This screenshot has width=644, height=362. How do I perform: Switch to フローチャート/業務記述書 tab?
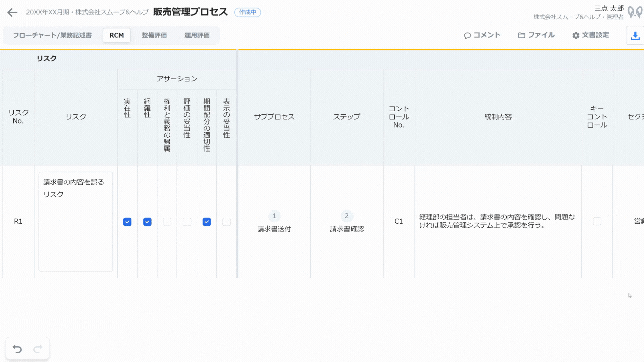52,35
